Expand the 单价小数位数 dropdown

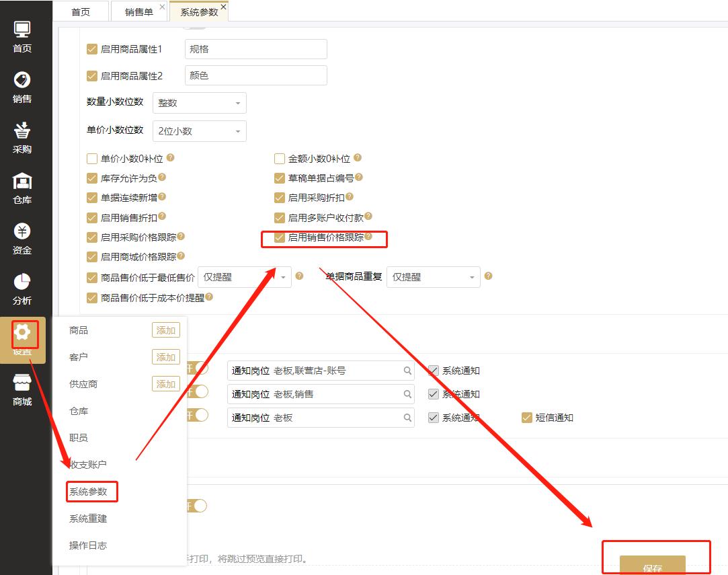tap(199, 130)
